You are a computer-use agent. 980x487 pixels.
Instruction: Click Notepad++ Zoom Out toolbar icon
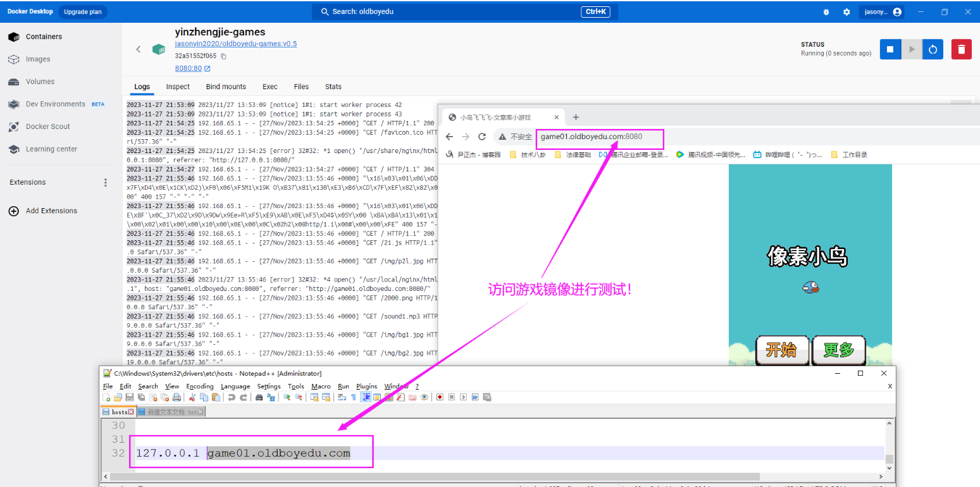pos(299,397)
